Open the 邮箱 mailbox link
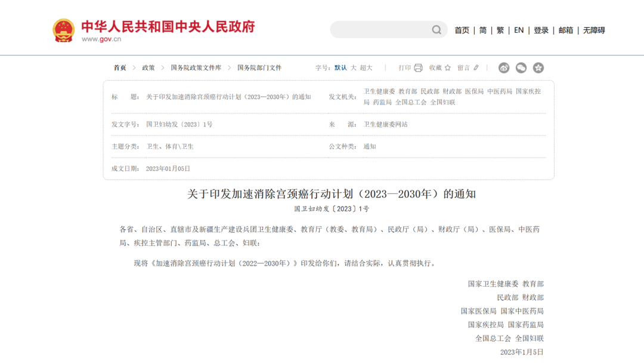Viewport: 644px width, 363px height. 566,30
